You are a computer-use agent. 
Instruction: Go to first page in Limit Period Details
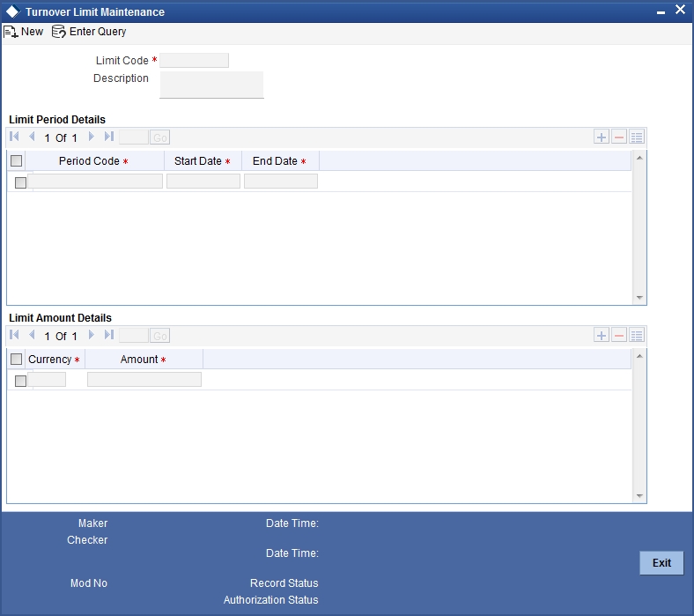[14, 137]
